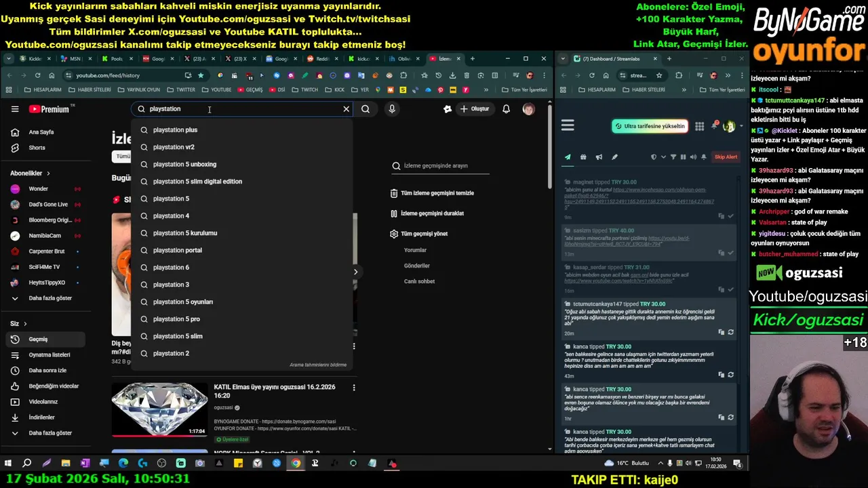Viewport: 868px width, 488px height.
Task: Reload the YouTube history page
Action: tap(37, 75)
